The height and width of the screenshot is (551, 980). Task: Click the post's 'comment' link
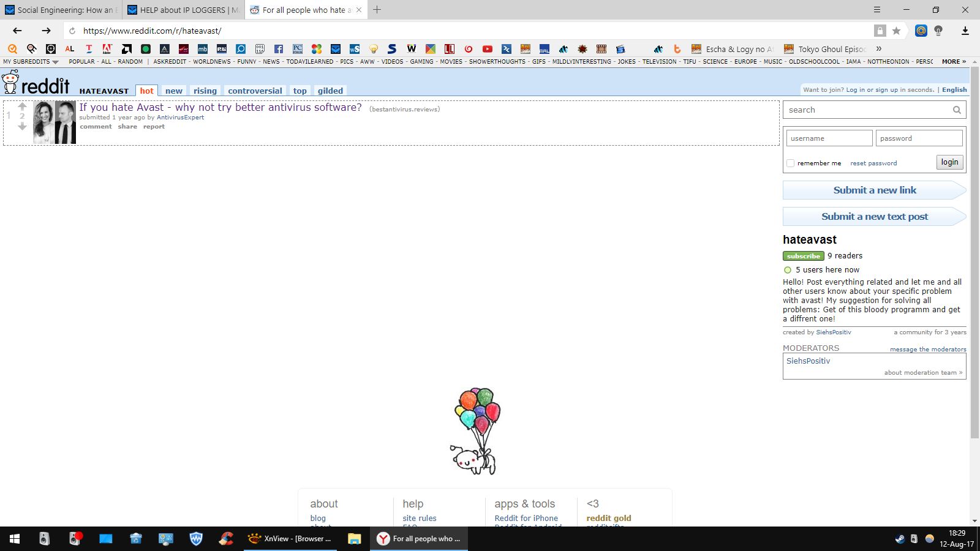96,127
